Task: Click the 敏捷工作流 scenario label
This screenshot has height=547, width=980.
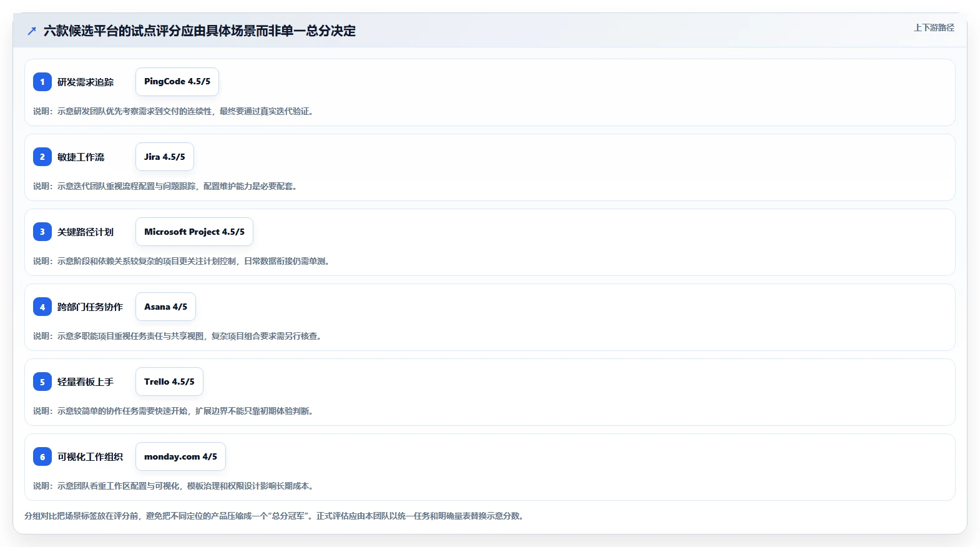Action: pyautogui.click(x=81, y=157)
